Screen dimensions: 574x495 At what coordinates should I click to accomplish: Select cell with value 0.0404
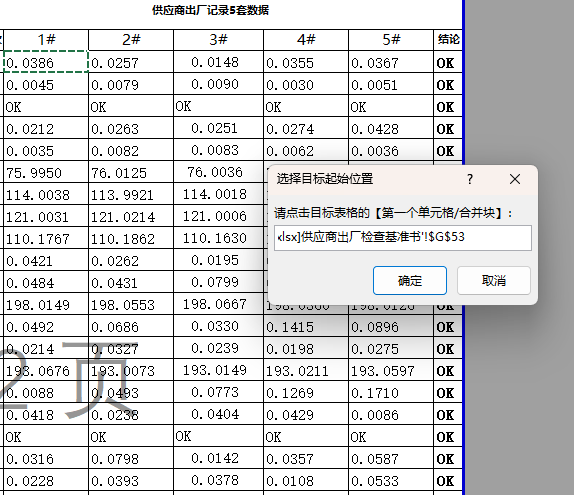tap(218, 414)
